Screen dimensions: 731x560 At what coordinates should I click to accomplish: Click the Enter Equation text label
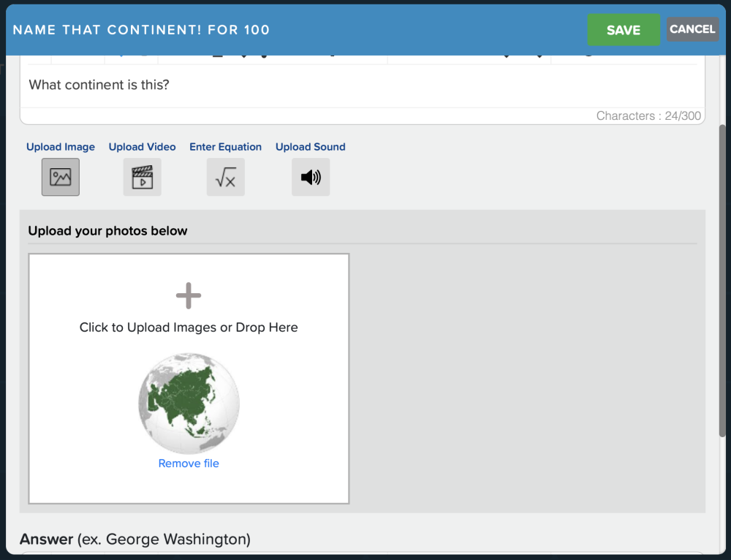225,146
